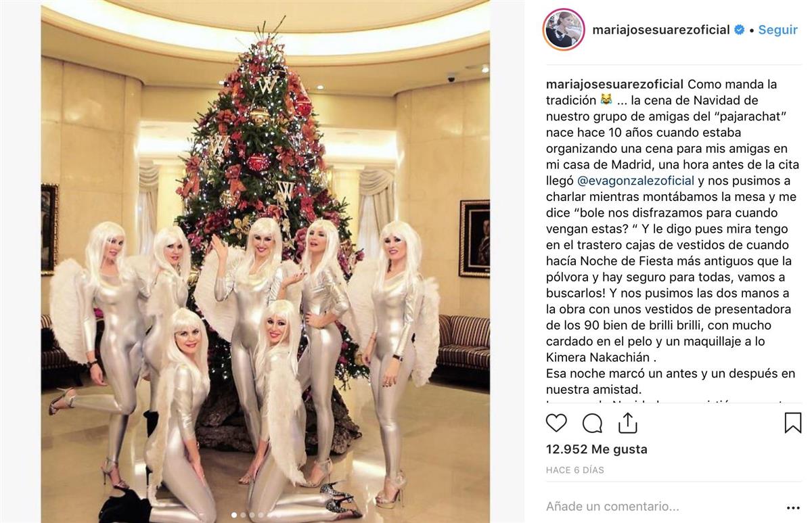Screen dimensions: 812x523
Task: Select the first highlighted carousel dot
Action: pos(234,515)
